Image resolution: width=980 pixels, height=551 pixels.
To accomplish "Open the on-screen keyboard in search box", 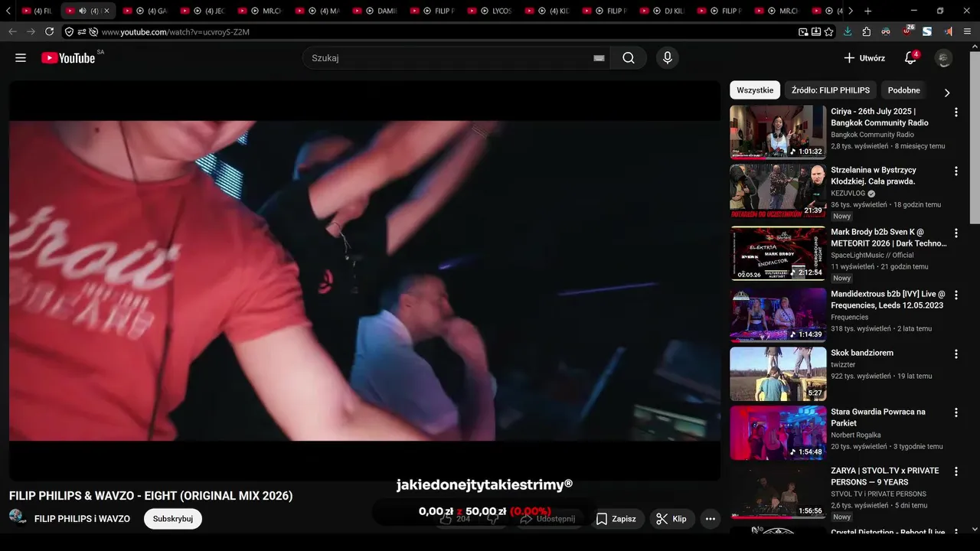I will point(599,58).
